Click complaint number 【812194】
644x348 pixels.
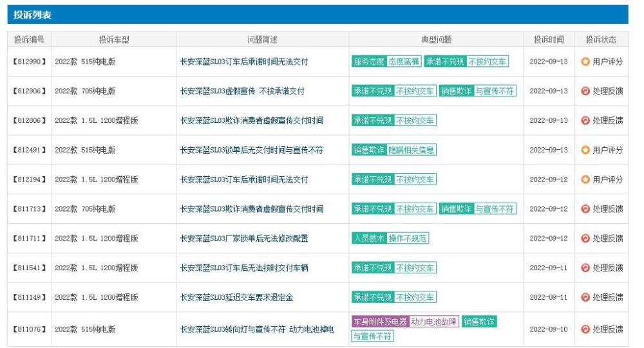click(x=29, y=179)
